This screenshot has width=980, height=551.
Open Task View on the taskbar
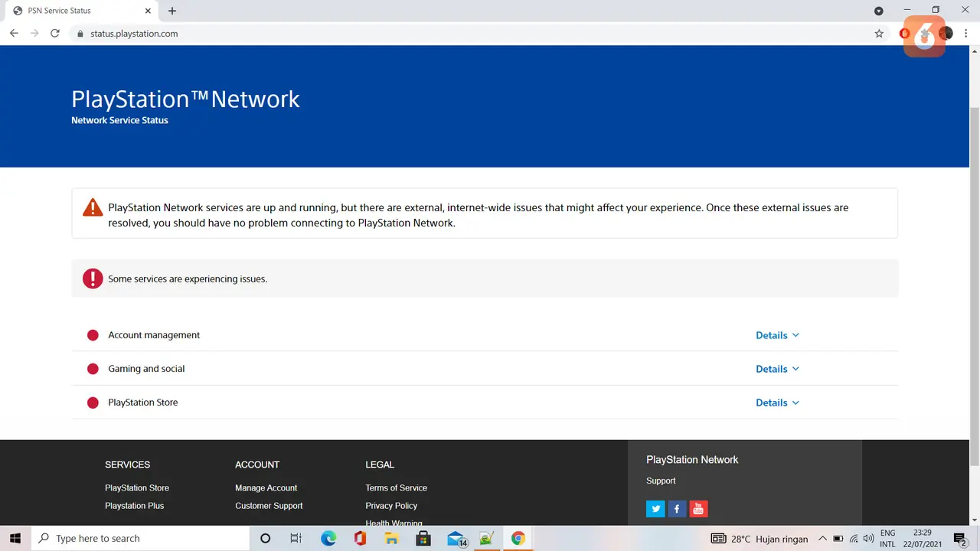(296, 539)
